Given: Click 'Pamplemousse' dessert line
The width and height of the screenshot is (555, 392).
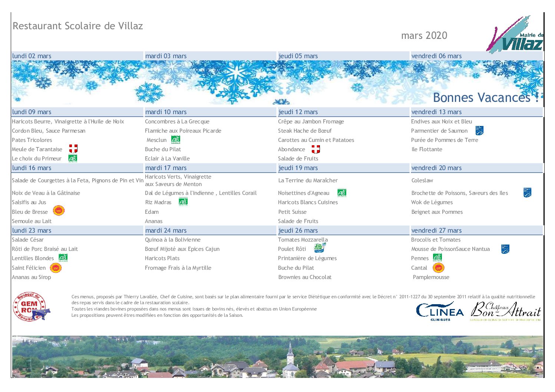Looking at the screenshot, I should 431,277.
